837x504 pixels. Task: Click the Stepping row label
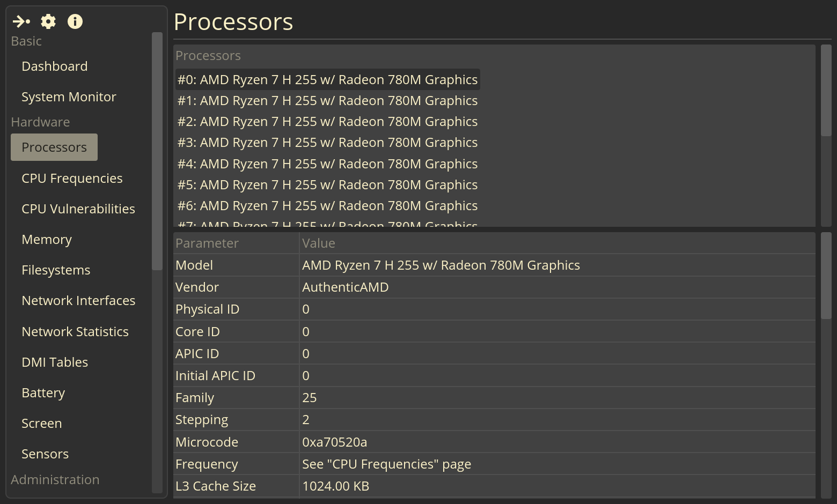click(x=202, y=420)
